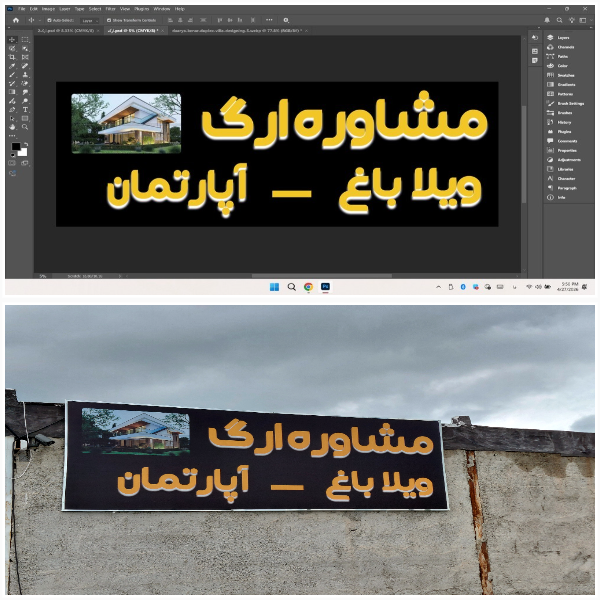600x600 pixels.
Task: Click the Paragraph panel label
Action: [x=567, y=188]
